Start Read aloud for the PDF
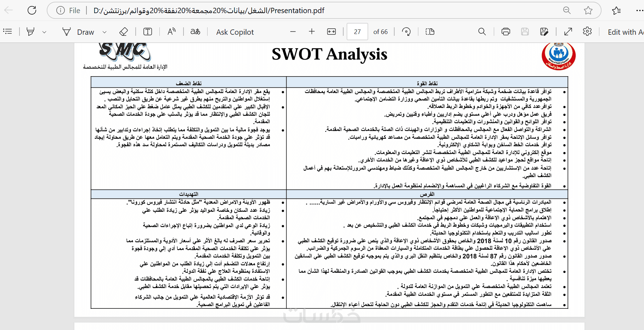 click(172, 32)
